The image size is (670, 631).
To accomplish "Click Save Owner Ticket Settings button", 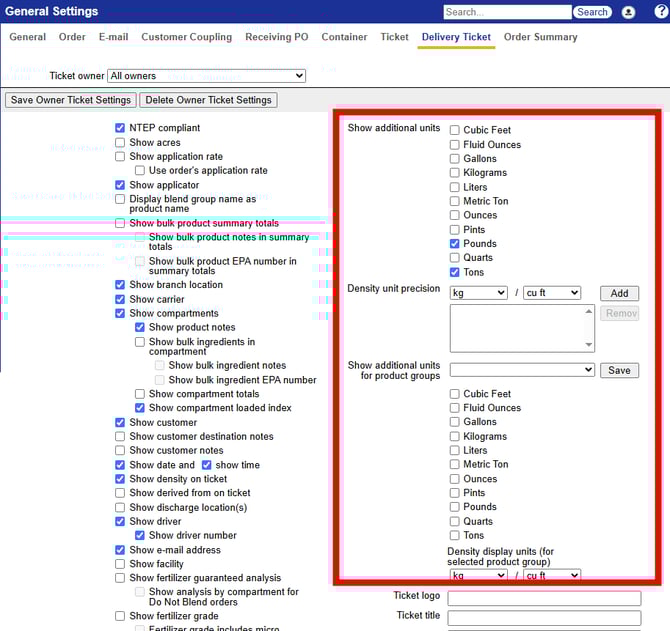I will [x=71, y=100].
